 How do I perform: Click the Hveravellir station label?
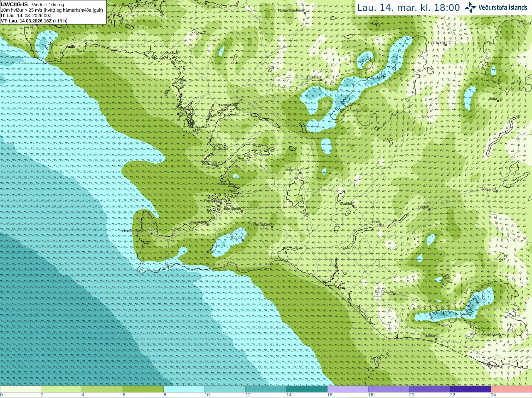[436, 42]
